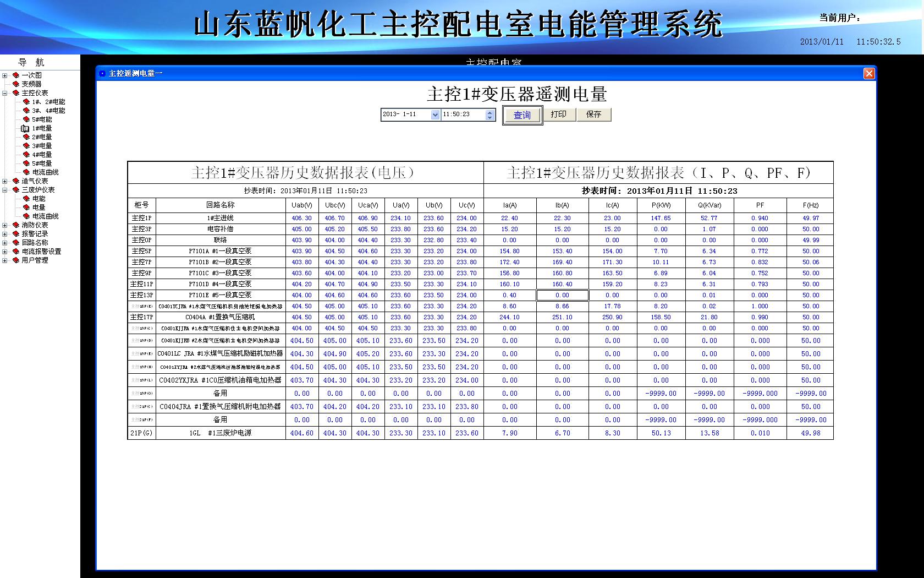Click the open-book icon for 1#电量
The image size is (924, 578).
coord(25,128)
